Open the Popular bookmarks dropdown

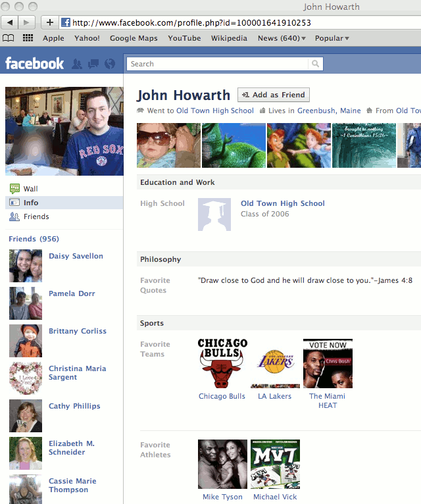pos(332,38)
